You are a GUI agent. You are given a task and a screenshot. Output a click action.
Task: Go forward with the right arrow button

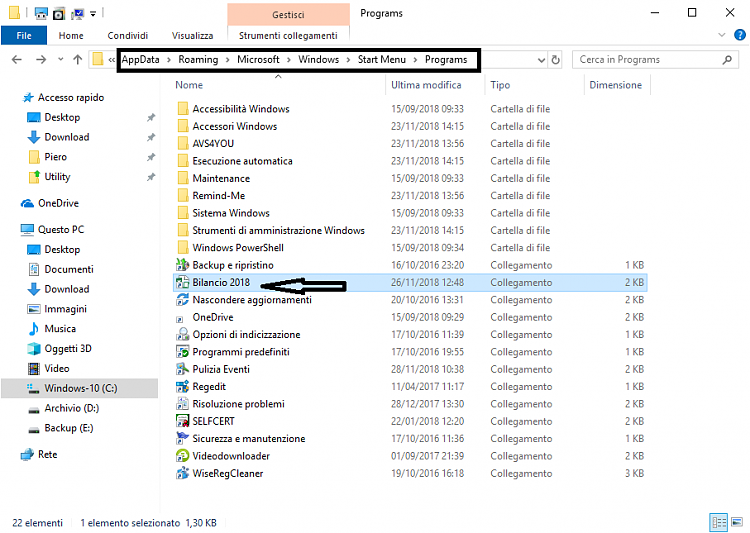[x=41, y=59]
